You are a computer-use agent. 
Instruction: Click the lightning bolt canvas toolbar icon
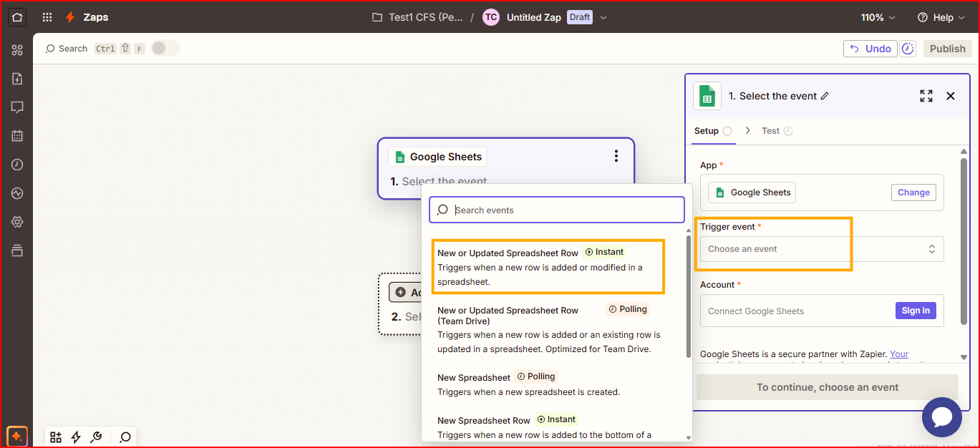coord(76,437)
